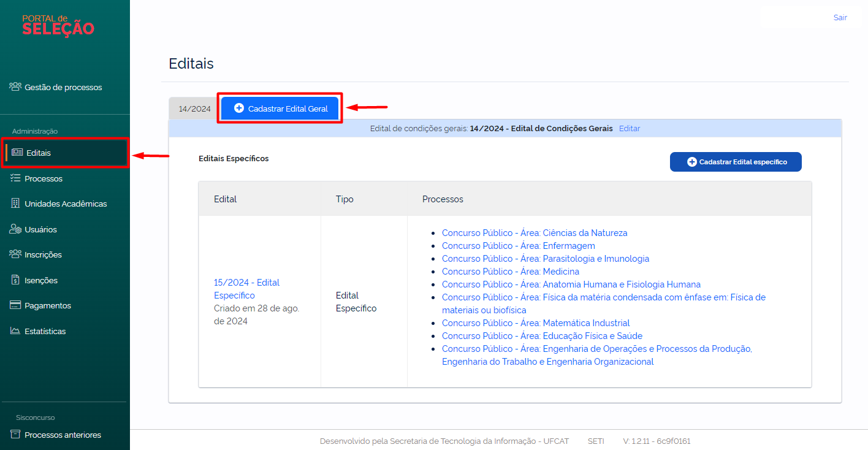Viewport: 868px width, 450px height.
Task: Click the Estatísticas chart icon
Action: click(x=15, y=330)
